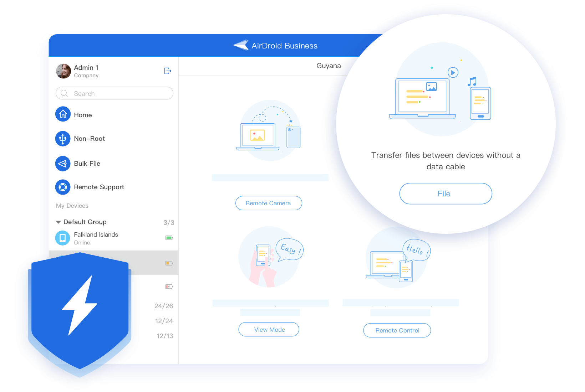Image resolution: width=585 pixels, height=392 pixels.
Task: Click the Home icon in sidebar
Action: pyautogui.click(x=63, y=114)
